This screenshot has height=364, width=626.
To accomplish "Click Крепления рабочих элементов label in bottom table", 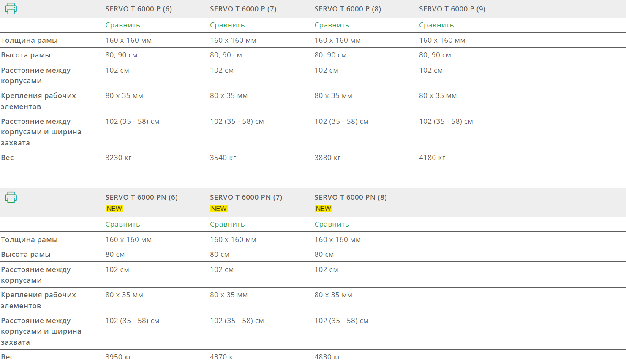I will (38, 300).
